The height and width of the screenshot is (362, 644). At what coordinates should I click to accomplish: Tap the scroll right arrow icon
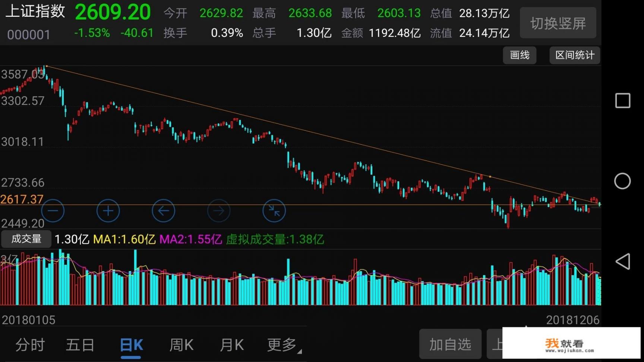tap(219, 211)
